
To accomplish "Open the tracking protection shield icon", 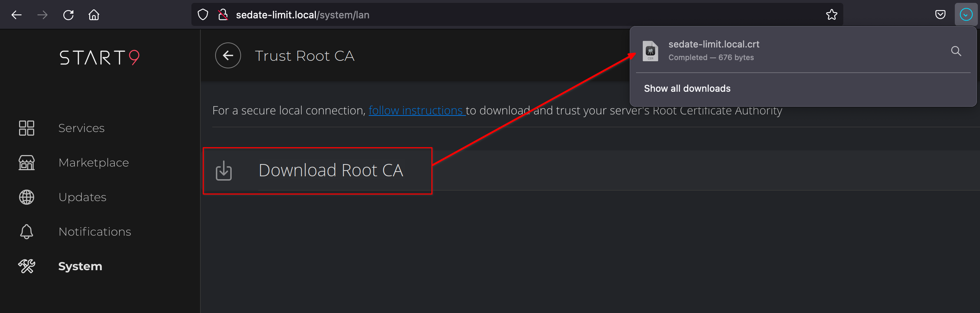I will (203, 15).
